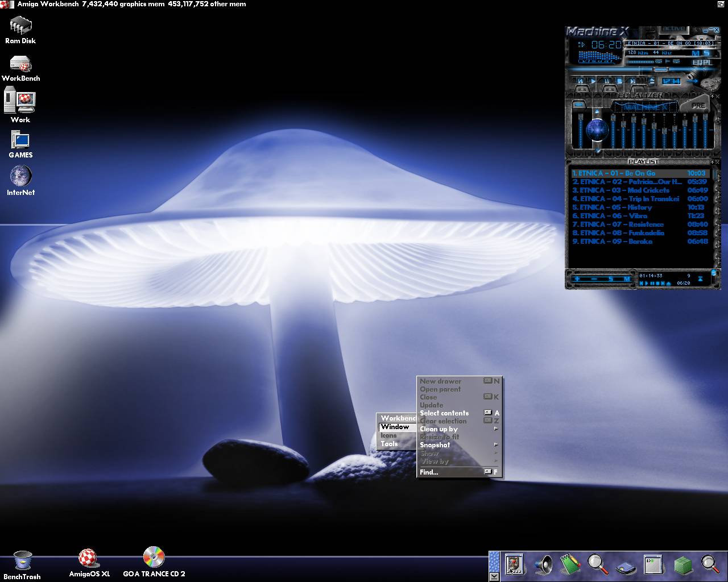Image resolution: width=728 pixels, height=582 pixels.
Task: Launch the shell terminal icon in the dock
Action: 652,564
